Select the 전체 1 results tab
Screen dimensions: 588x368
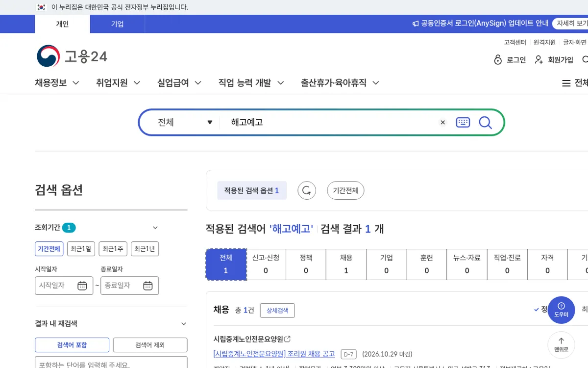[226, 264]
